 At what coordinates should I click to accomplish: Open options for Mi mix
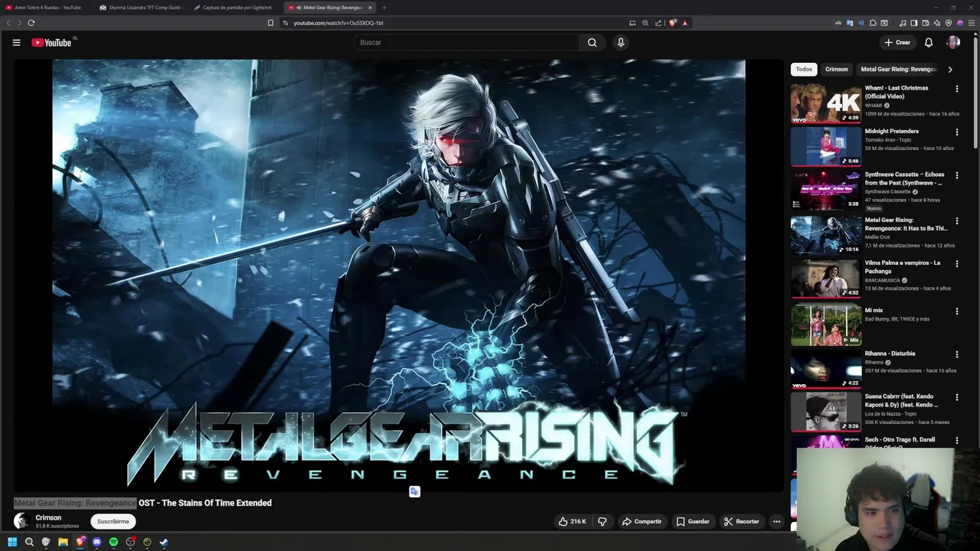956,311
